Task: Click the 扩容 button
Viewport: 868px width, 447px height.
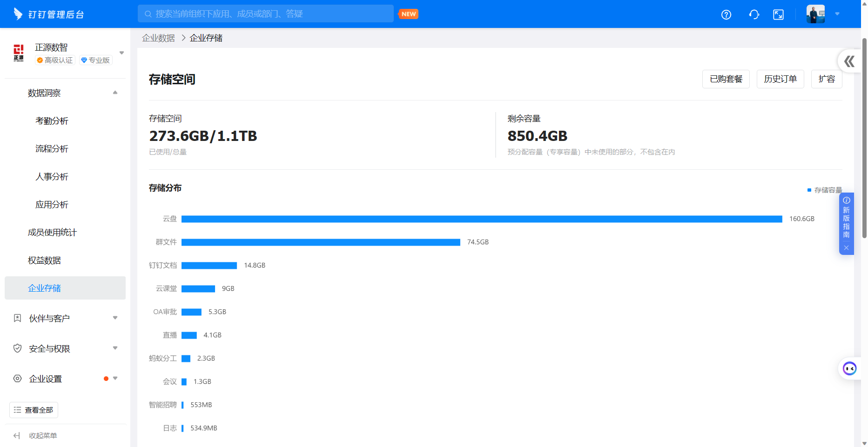Action: (827, 79)
